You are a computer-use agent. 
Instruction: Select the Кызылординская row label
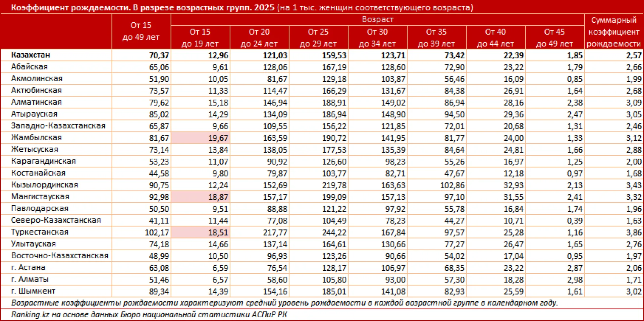(44, 185)
